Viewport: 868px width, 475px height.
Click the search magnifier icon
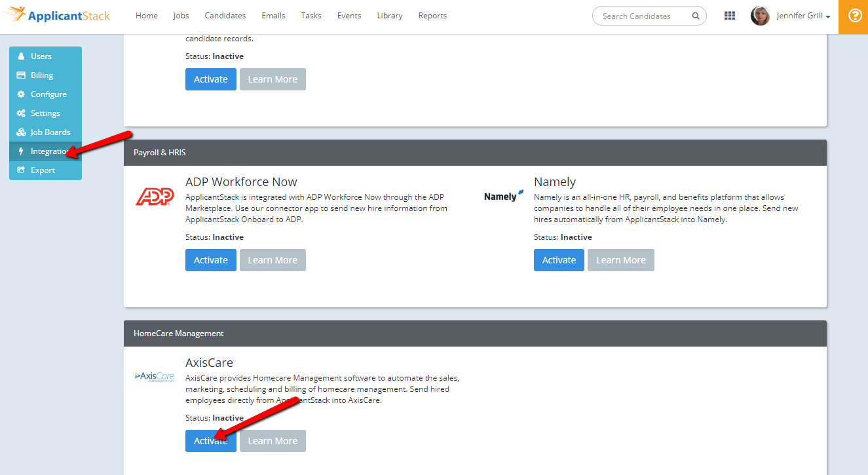(x=695, y=16)
